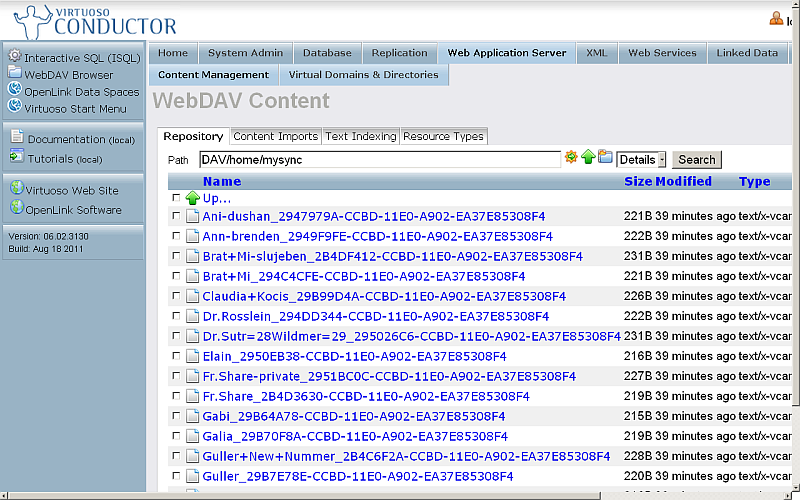
Task: Check the box for Ani-dushan_2947979A file
Action: pos(177,216)
